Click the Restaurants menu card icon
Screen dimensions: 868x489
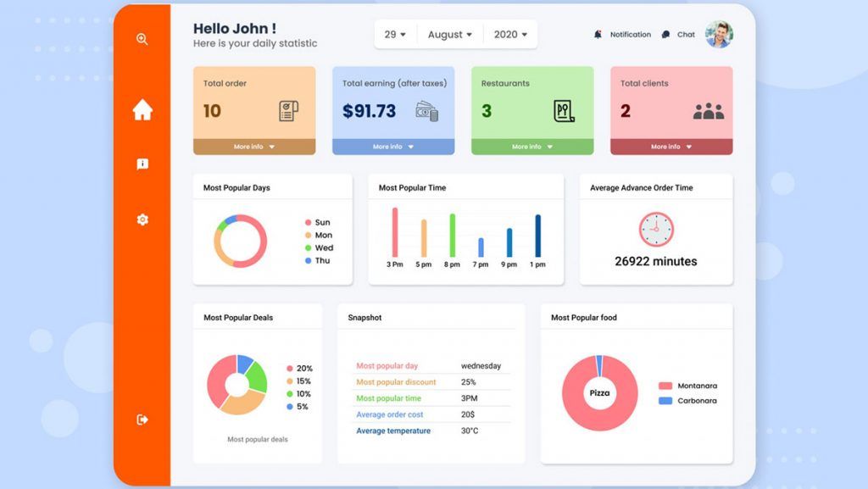click(564, 111)
